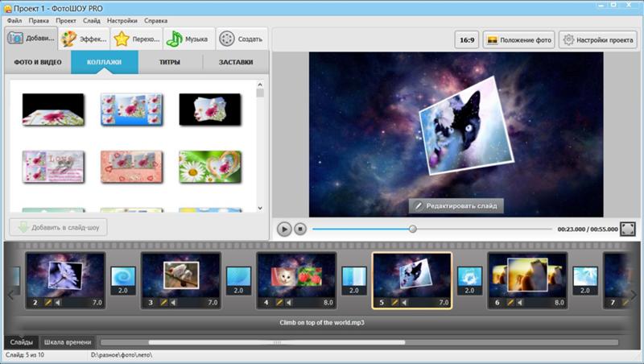Open the Музыка tab with note icon
This screenshot has width=644, height=364.
tap(189, 39)
